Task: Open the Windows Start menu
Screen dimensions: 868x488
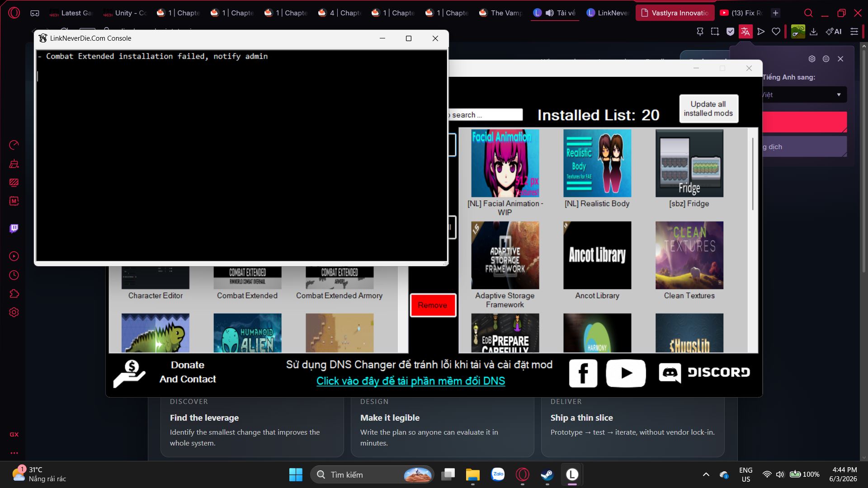Action: click(296, 474)
